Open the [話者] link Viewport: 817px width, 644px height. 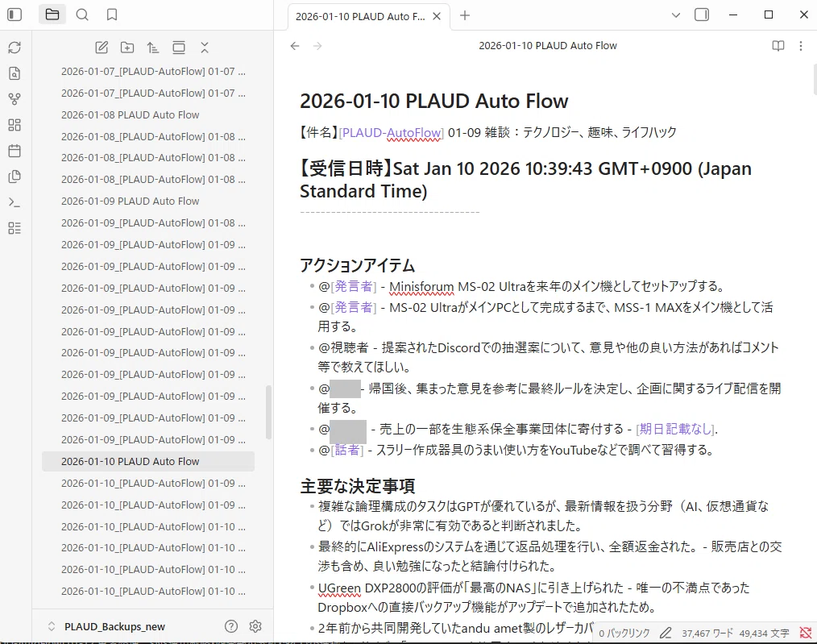(x=347, y=451)
